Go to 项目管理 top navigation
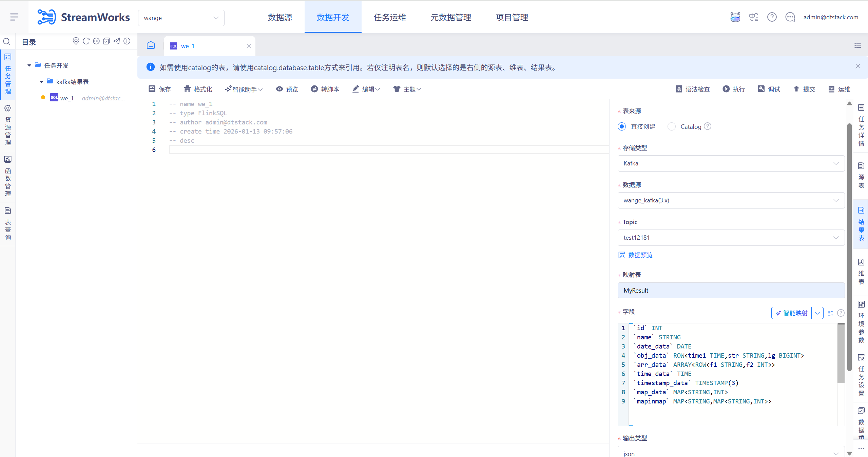The height and width of the screenshot is (457, 868). [512, 17]
